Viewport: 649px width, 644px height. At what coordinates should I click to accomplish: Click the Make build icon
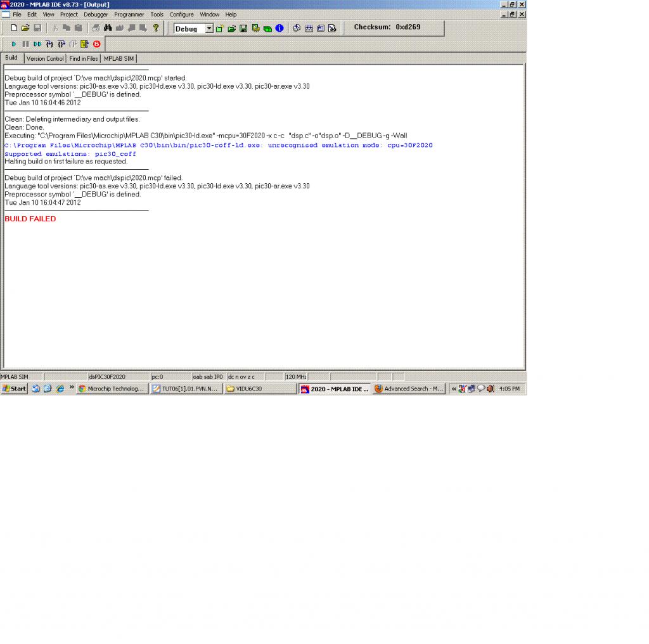(297, 28)
